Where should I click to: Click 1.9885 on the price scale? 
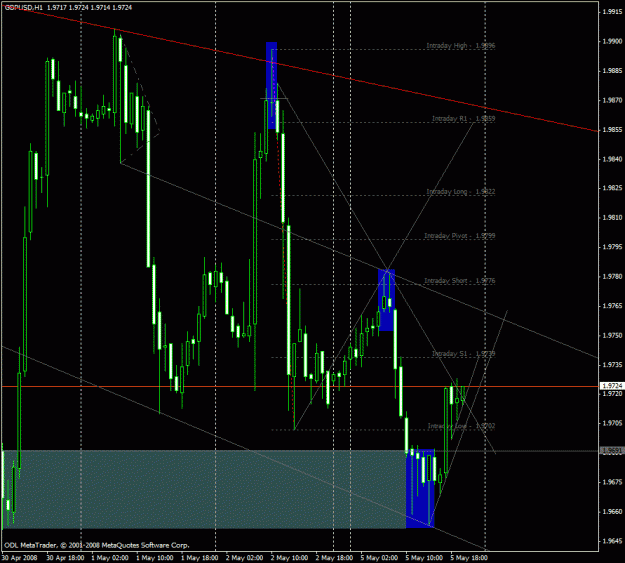tap(613, 71)
